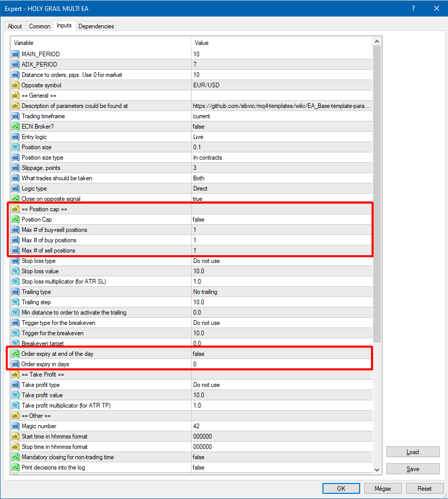The height and width of the screenshot is (499, 448).
Task: Edit the Position size value 0.1
Action: click(282, 147)
